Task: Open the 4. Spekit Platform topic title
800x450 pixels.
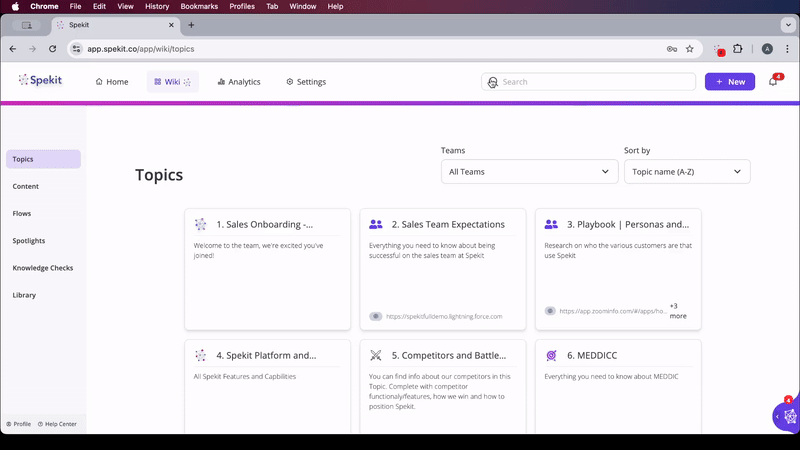Action: tap(266, 356)
